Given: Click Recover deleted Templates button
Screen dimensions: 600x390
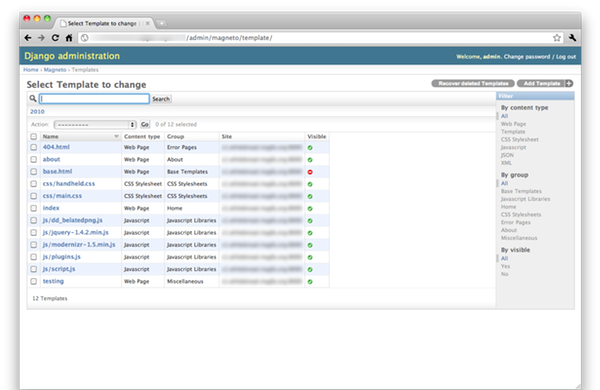Looking at the screenshot, I should [x=473, y=83].
